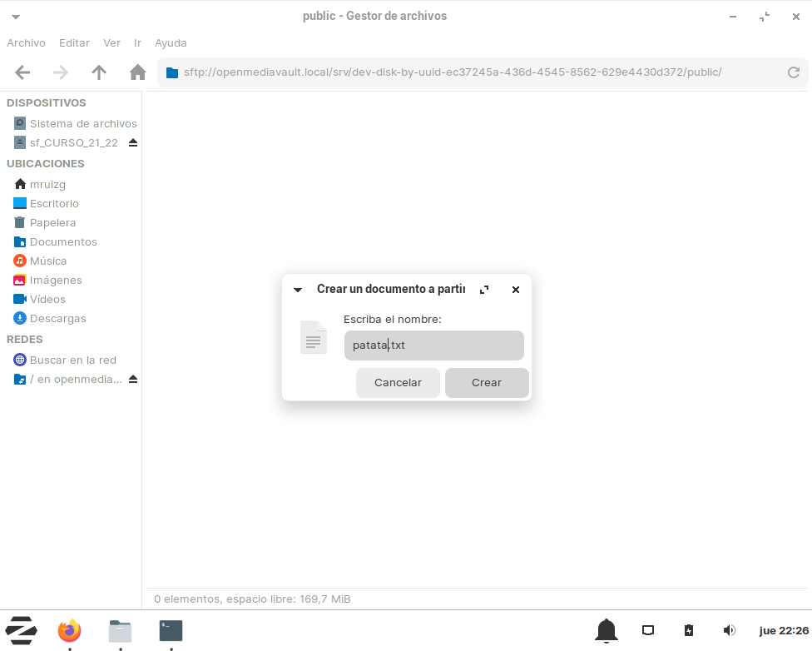Go to parent folder with up arrow
812x651 pixels.
[99, 72]
